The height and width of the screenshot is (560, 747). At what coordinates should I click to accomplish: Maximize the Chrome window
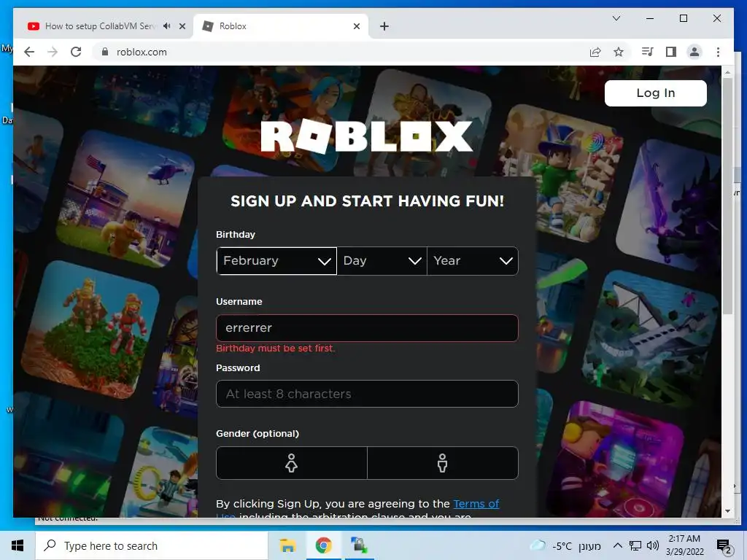click(x=683, y=18)
